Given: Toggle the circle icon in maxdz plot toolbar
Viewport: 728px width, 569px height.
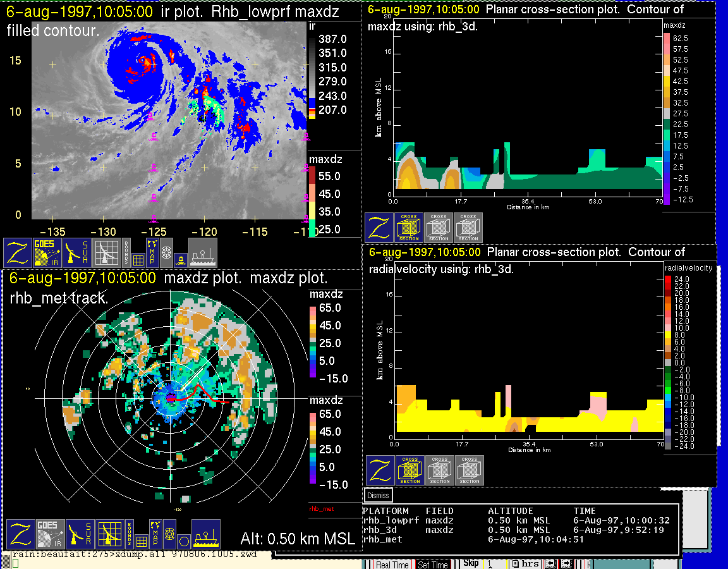Looking at the screenshot, I should (183, 542).
